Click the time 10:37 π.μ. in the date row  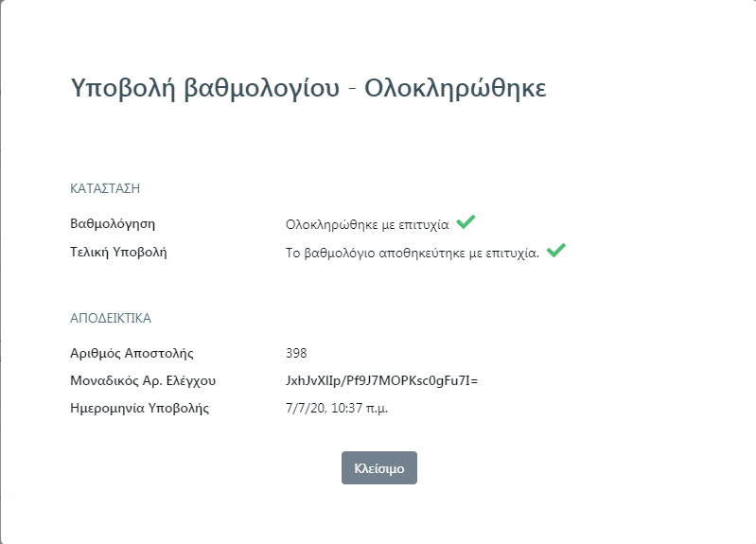pyautogui.click(x=360, y=409)
